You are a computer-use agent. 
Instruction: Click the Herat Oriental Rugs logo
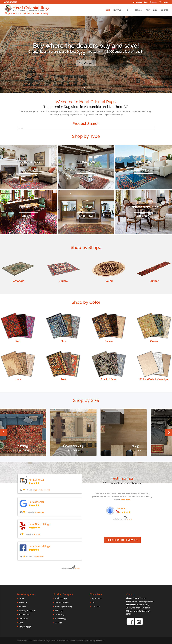click(x=27, y=10)
